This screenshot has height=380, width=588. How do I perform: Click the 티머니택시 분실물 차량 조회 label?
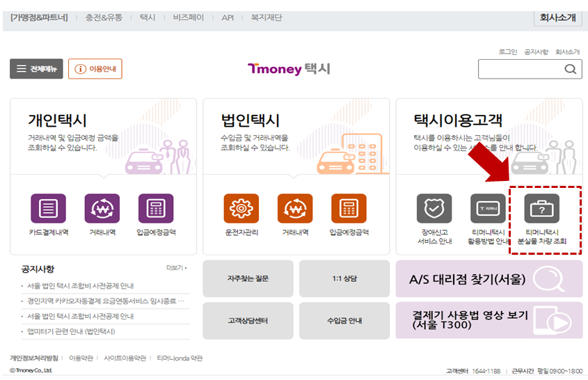tap(542, 237)
